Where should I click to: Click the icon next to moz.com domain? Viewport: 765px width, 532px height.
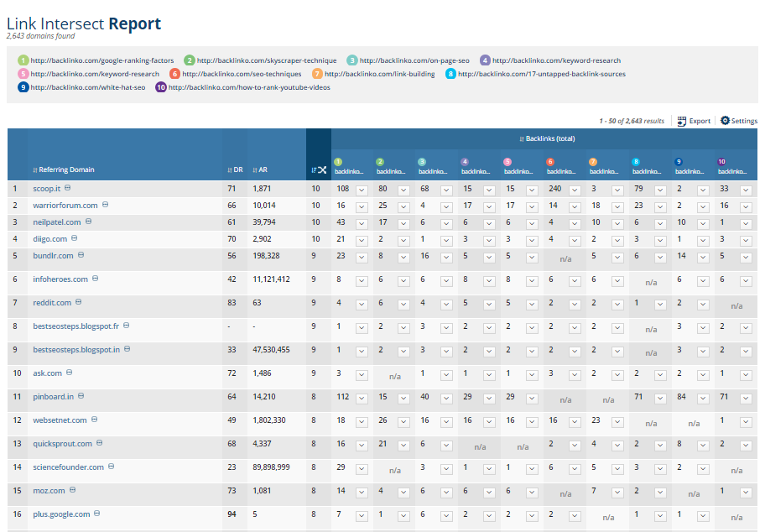(72, 490)
